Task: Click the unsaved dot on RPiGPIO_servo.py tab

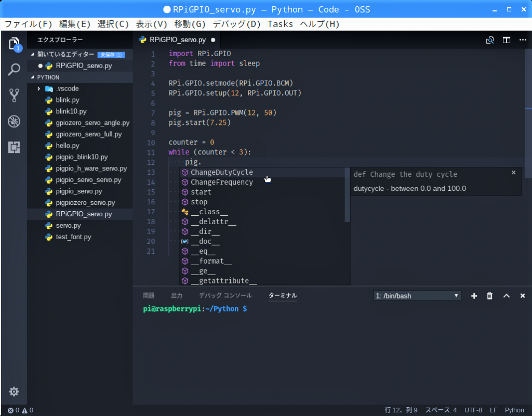Action: point(213,40)
